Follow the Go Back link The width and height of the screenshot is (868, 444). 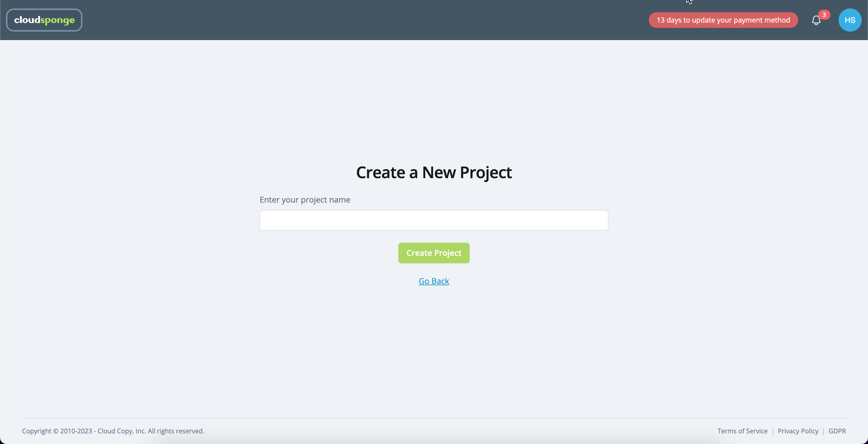pos(434,281)
